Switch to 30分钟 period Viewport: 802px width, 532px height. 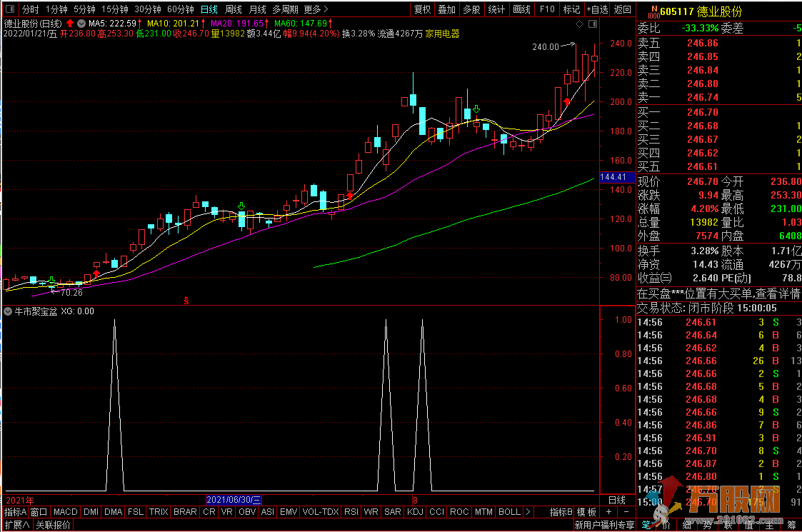148,9
